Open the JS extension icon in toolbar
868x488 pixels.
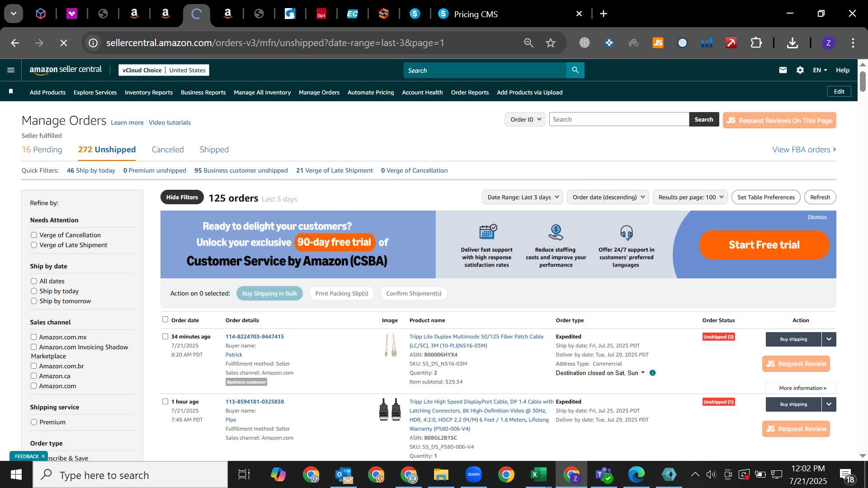[658, 43]
